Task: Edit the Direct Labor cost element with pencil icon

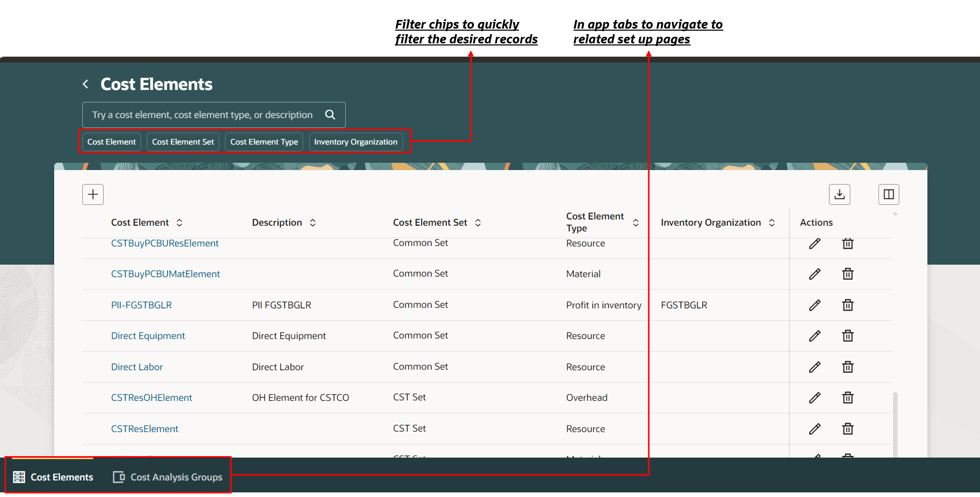Action: pyautogui.click(x=814, y=367)
